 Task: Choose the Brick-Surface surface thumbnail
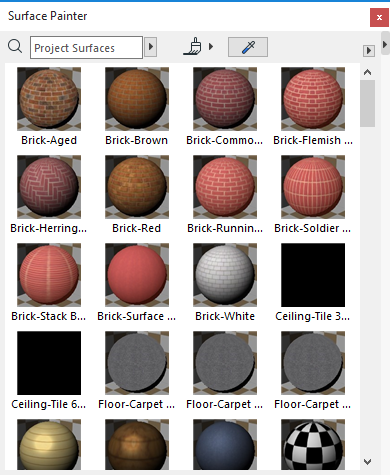pyautogui.click(x=137, y=275)
